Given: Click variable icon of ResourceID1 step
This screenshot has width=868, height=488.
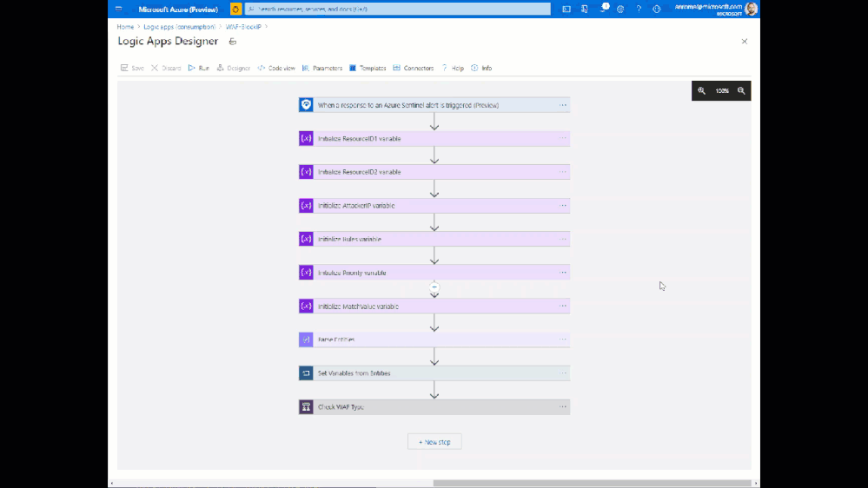Looking at the screenshot, I should pos(306,138).
